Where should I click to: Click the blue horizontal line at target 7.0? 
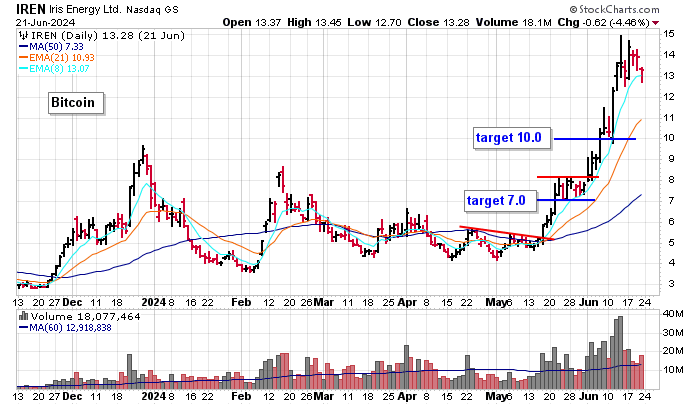566,200
